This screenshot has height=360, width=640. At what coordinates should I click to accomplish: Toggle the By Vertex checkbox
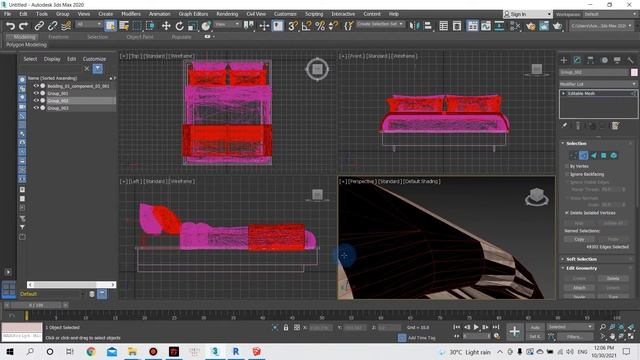coord(567,166)
